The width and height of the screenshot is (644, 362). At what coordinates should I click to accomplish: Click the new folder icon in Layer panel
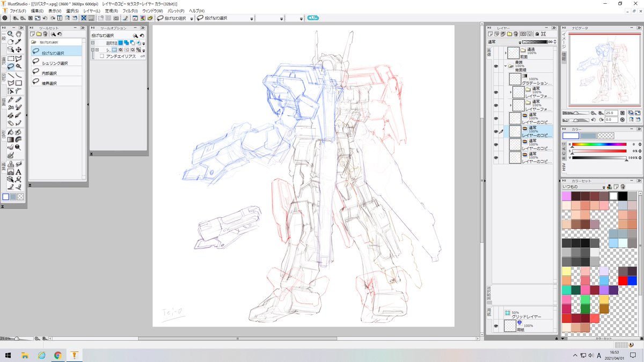coord(509,34)
